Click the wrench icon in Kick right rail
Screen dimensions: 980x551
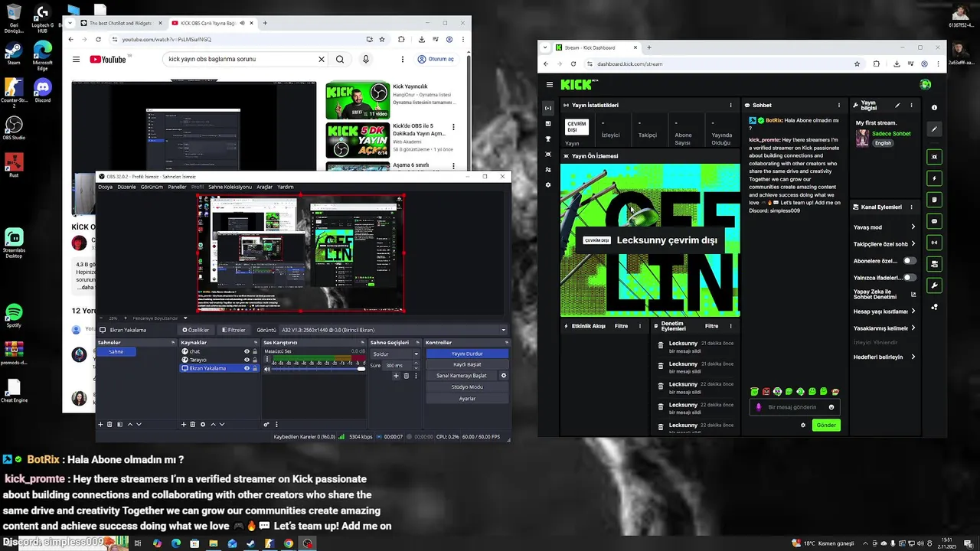(x=934, y=285)
